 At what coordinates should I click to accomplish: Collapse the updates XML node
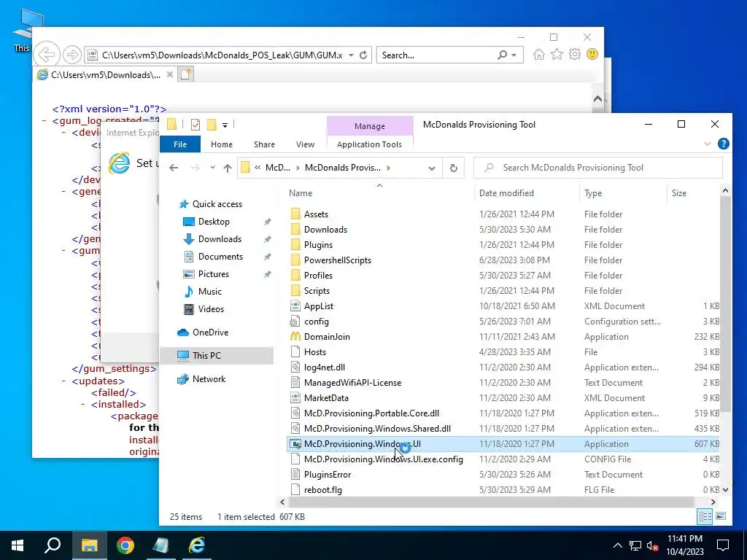(63, 381)
